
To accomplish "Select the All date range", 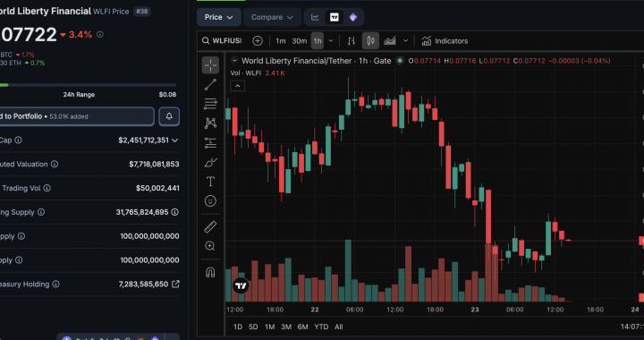I will 338,327.
